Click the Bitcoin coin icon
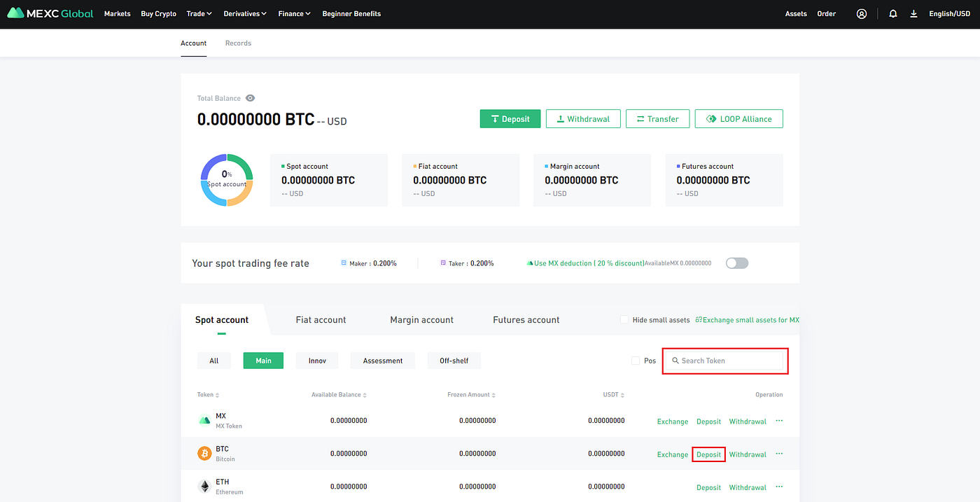 [x=204, y=454]
